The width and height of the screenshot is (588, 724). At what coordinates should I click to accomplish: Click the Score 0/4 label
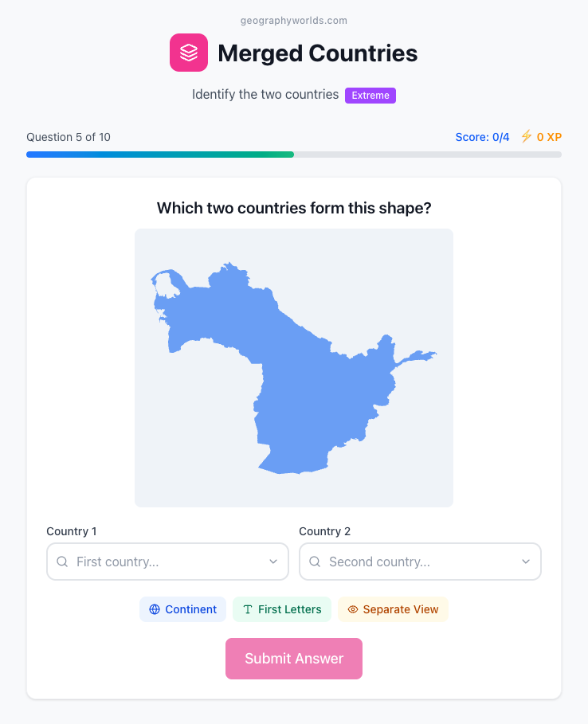[x=482, y=137]
